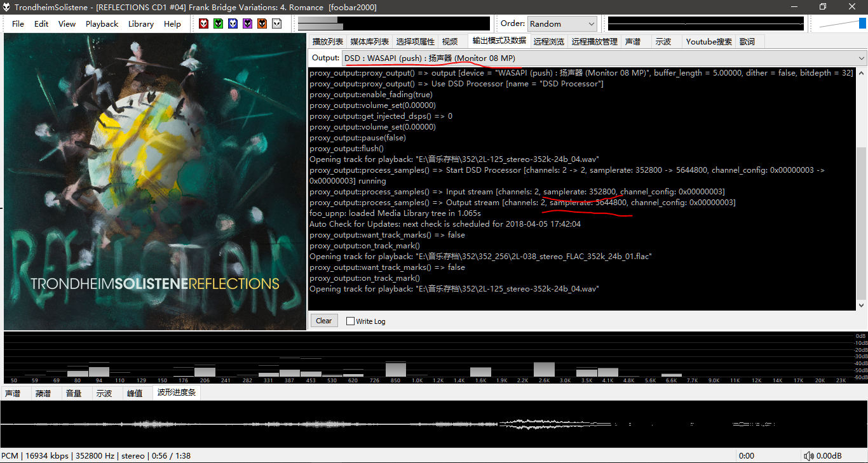Click the white alien toolbar icon
The image size is (868, 463).
(276, 23)
